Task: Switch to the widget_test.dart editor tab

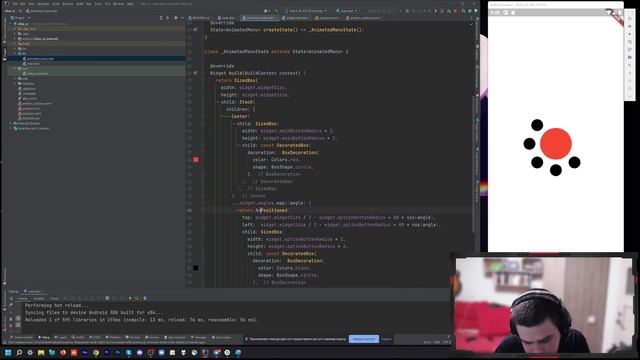Action: click(295, 18)
